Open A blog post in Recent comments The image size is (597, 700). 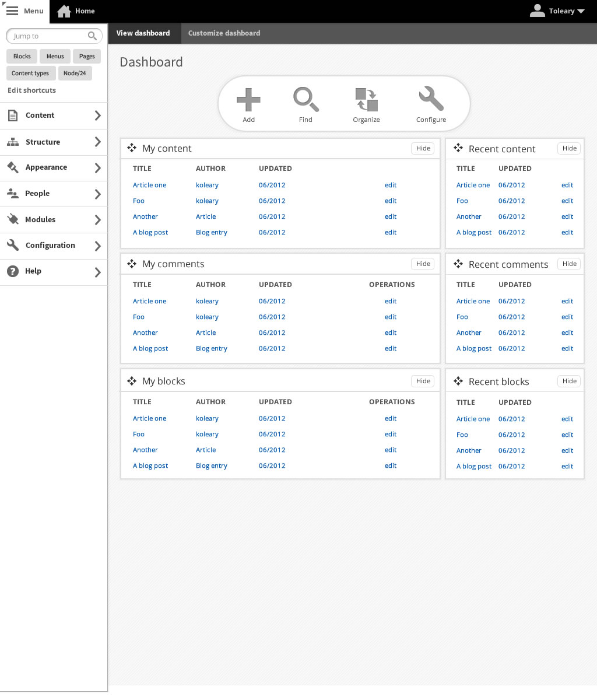[x=474, y=348]
